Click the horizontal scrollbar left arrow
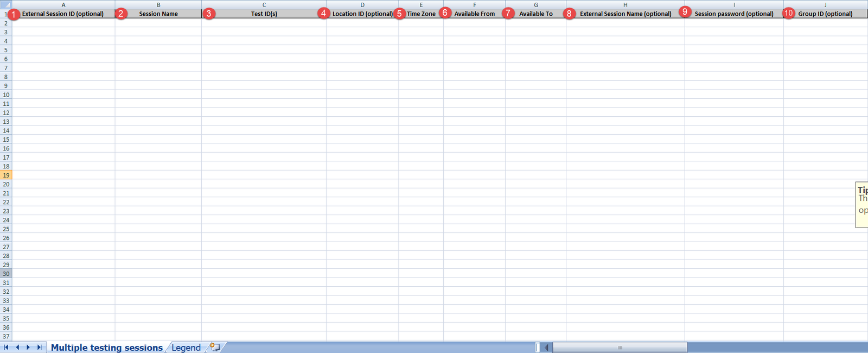The height and width of the screenshot is (353, 868). (x=546, y=348)
